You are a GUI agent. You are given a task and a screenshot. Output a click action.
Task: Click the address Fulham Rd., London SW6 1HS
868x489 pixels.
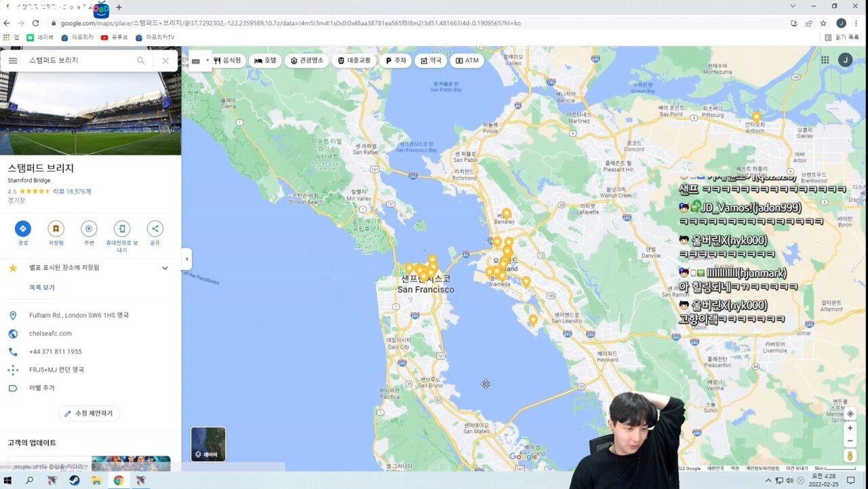click(x=79, y=315)
